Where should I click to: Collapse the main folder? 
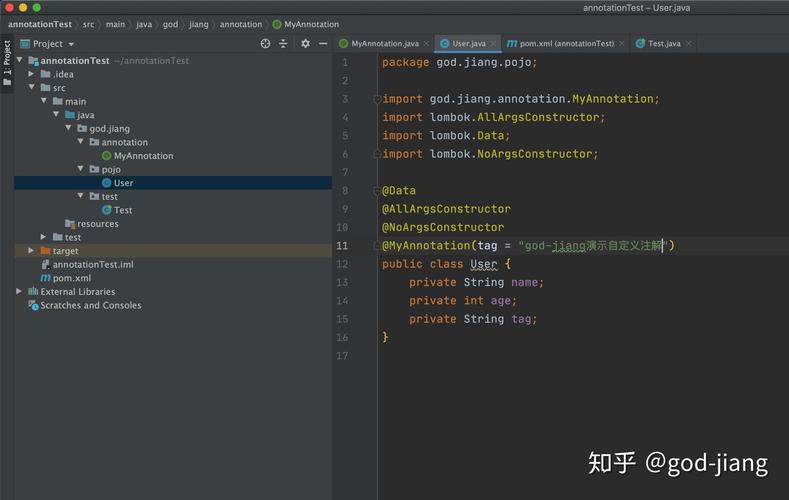pos(44,101)
